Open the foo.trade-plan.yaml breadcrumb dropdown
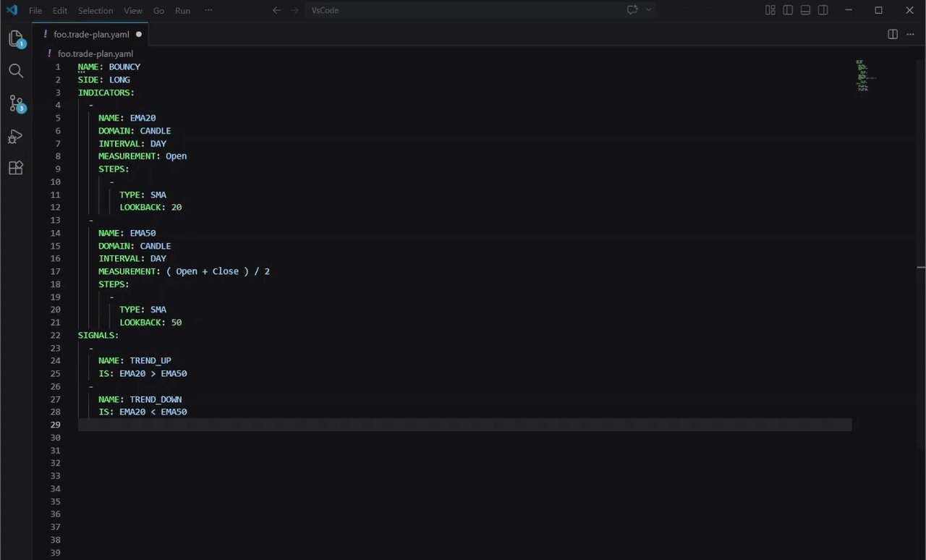This screenshot has width=926, height=560. (x=95, y=53)
